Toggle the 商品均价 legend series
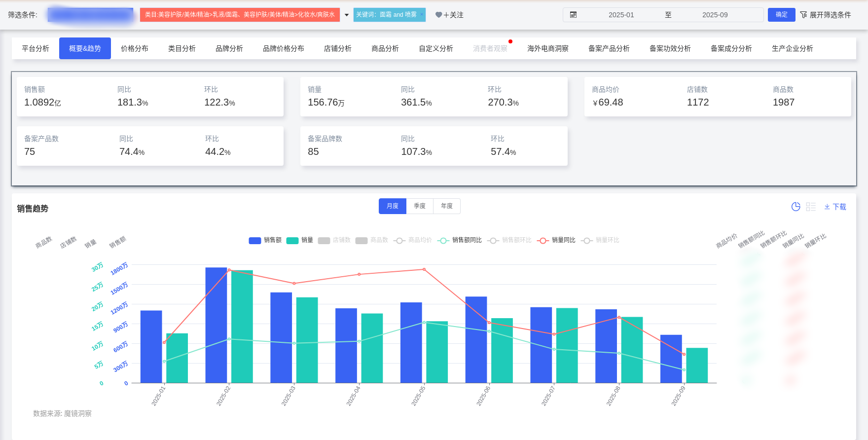This screenshot has width=868, height=440. 413,240
